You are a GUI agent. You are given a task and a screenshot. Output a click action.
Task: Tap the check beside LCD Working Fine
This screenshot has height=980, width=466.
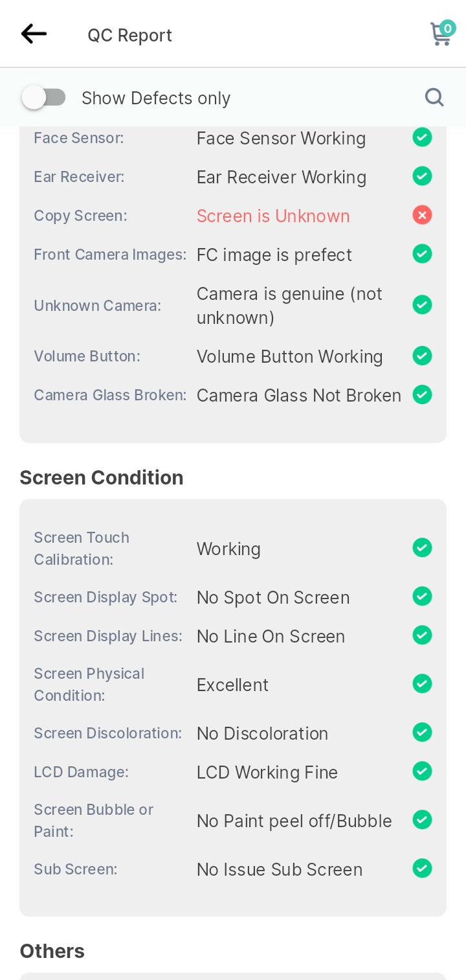422,771
